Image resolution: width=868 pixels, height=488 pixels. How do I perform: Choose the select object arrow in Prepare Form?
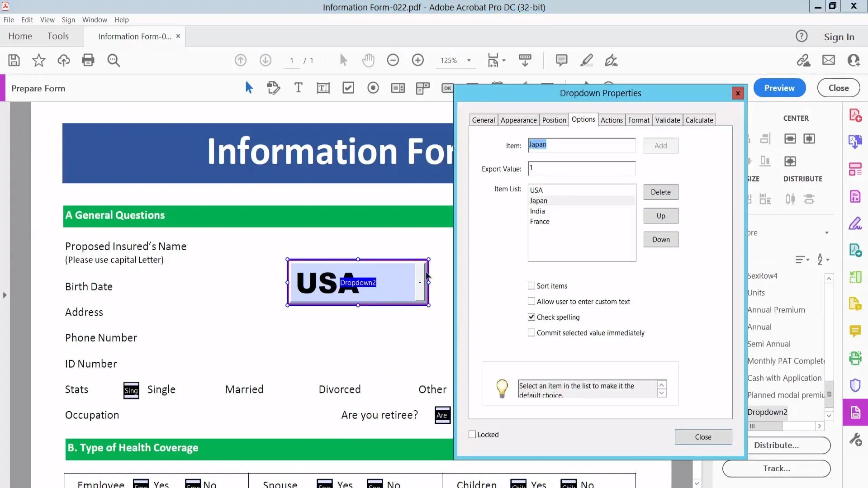(249, 88)
